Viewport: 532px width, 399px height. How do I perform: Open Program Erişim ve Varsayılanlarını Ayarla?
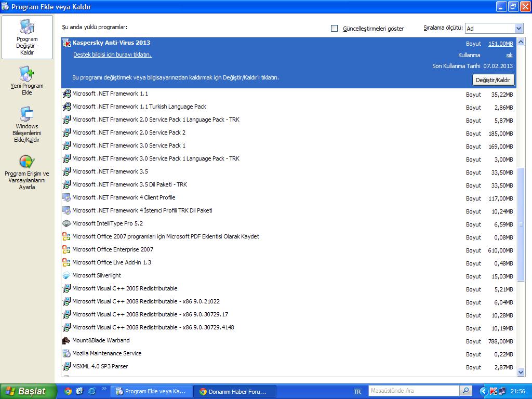tap(27, 172)
